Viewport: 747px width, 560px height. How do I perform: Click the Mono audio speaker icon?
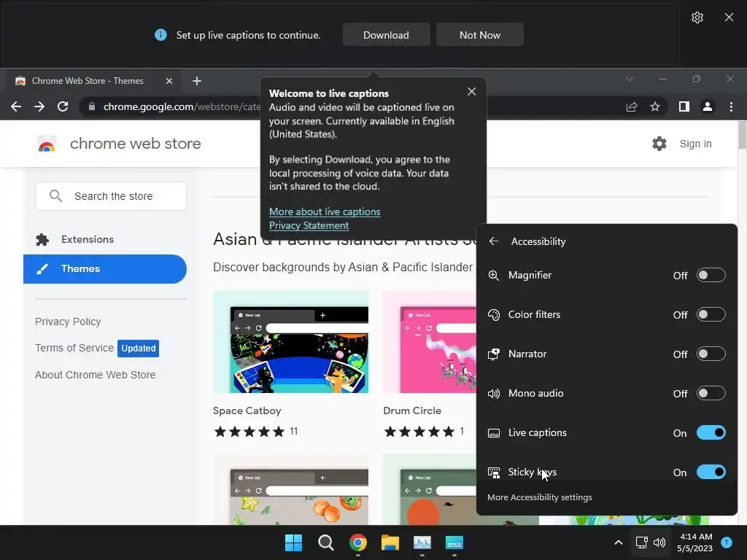pos(494,393)
